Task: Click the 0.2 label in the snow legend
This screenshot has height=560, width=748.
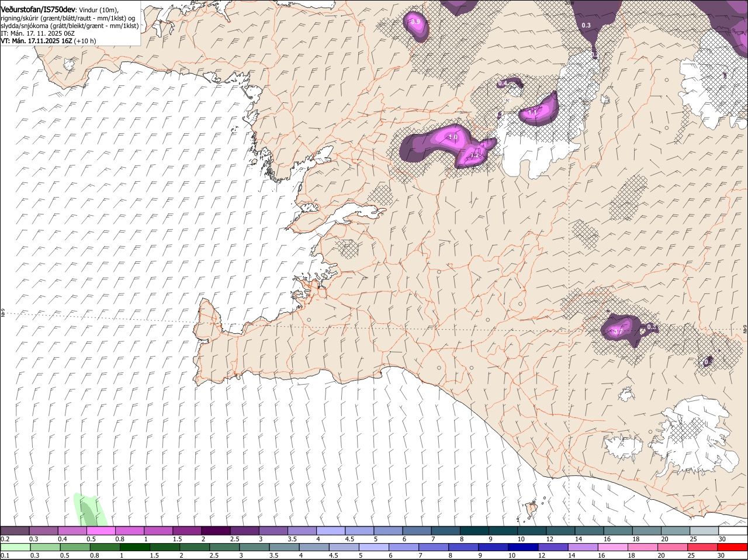Action: click(5, 539)
